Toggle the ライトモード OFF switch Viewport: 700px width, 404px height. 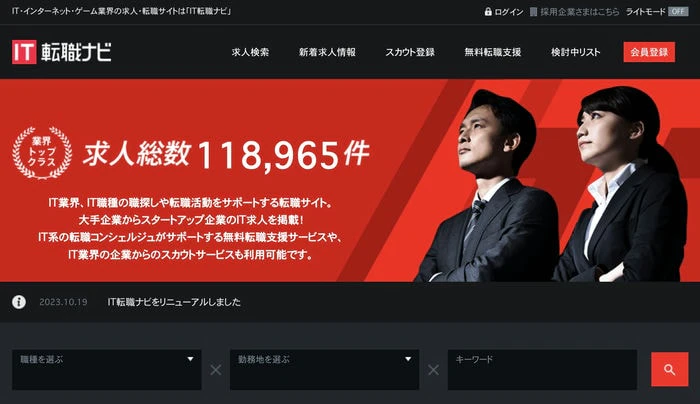point(678,12)
